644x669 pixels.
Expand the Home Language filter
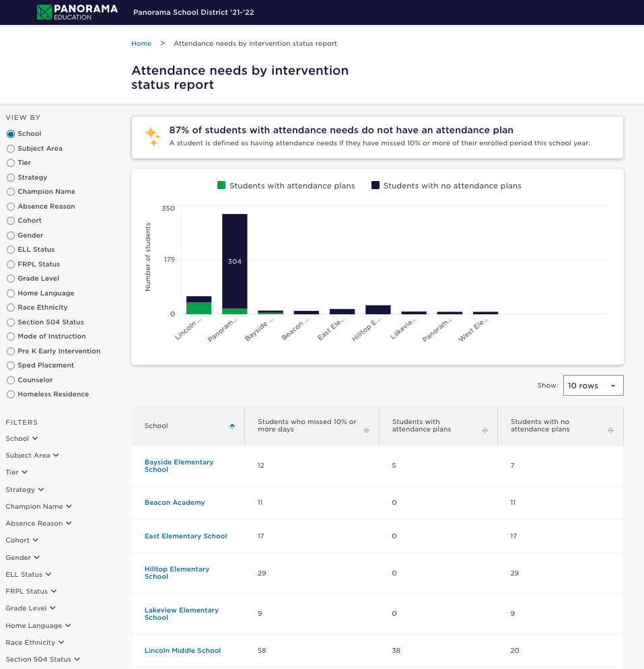point(38,625)
